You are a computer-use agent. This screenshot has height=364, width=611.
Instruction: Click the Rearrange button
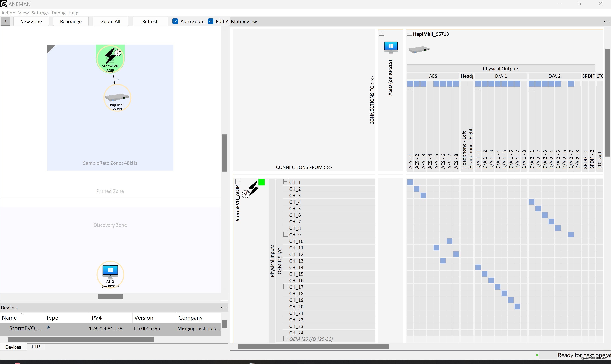71,21
